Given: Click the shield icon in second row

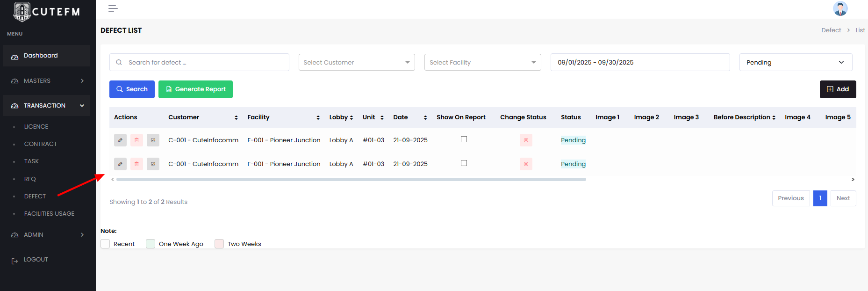Looking at the screenshot, I should [x=153, y=164].
